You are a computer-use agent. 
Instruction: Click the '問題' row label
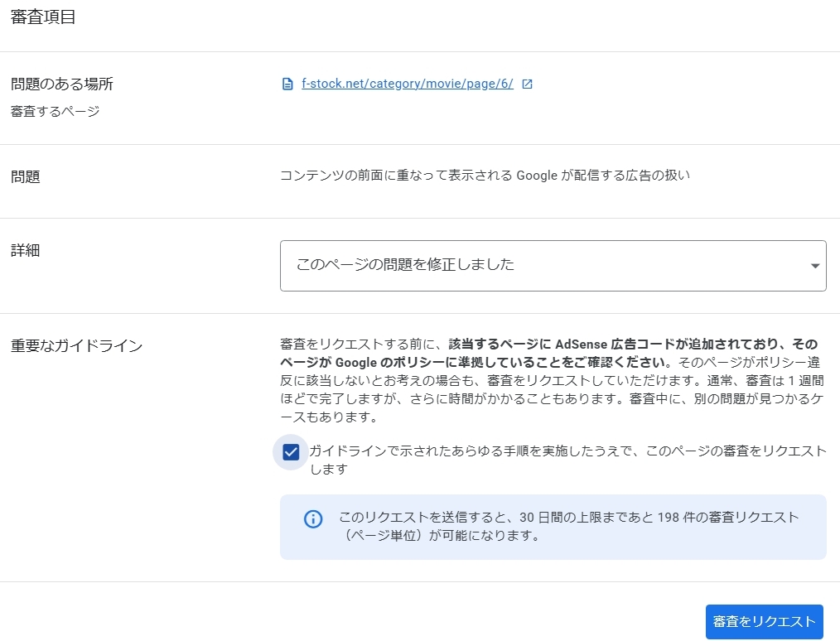tap(26, 176)
